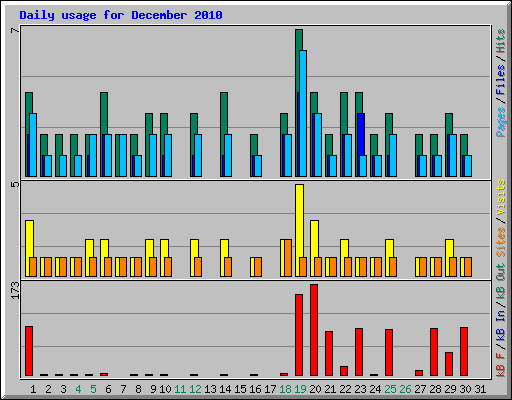
Task: Click day 26 on the x-axis
Action: click(x=405, y=389)
